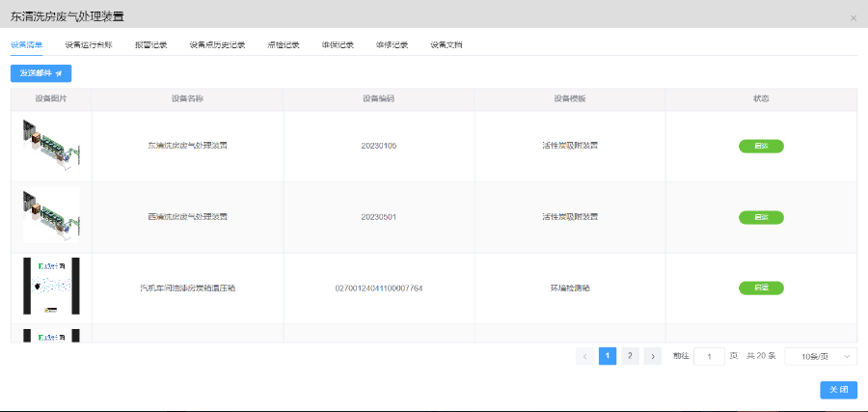Open the 报警记录 tab
Screen dimensions: 868x412
[x=150, y=44]
